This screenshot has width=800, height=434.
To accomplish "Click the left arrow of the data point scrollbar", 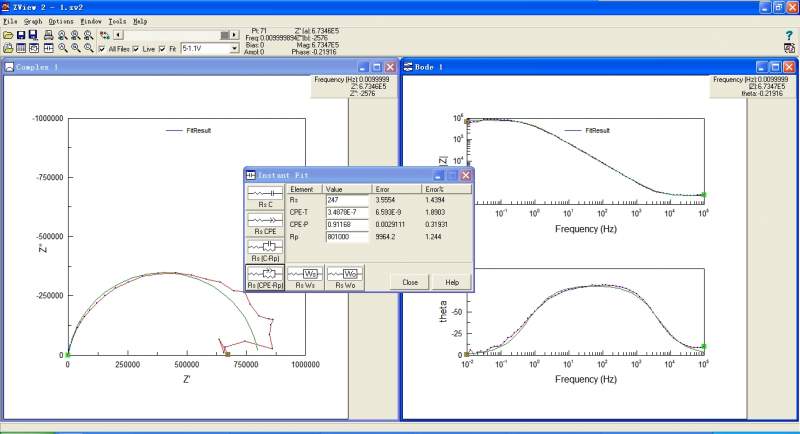I will [x=118, y=35].
